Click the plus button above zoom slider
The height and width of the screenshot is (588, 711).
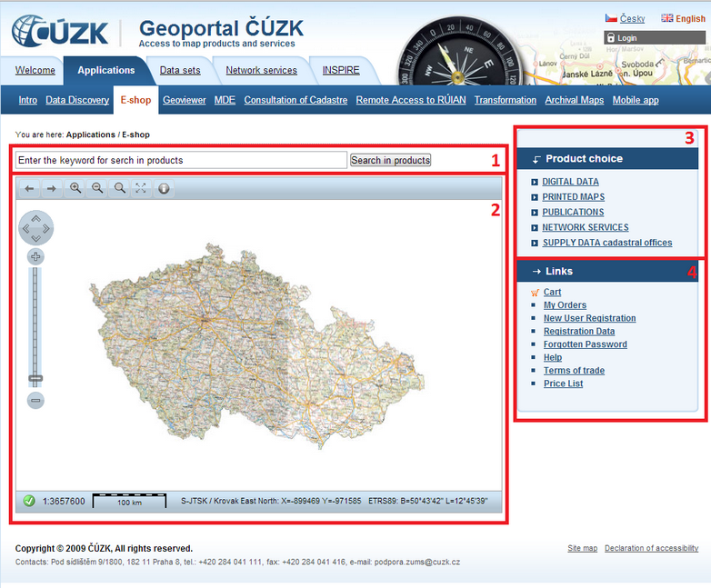(36, 256)
